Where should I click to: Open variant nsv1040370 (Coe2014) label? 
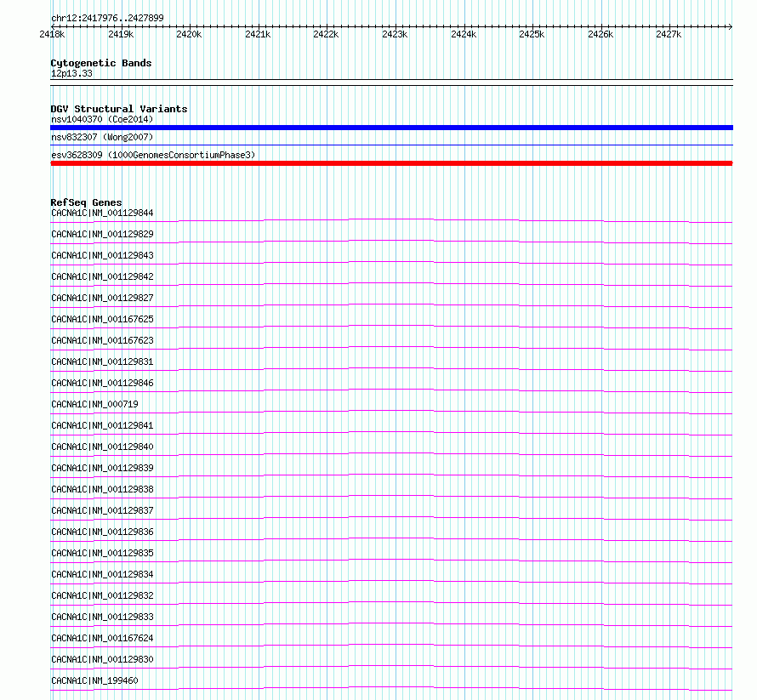(102, 119)
